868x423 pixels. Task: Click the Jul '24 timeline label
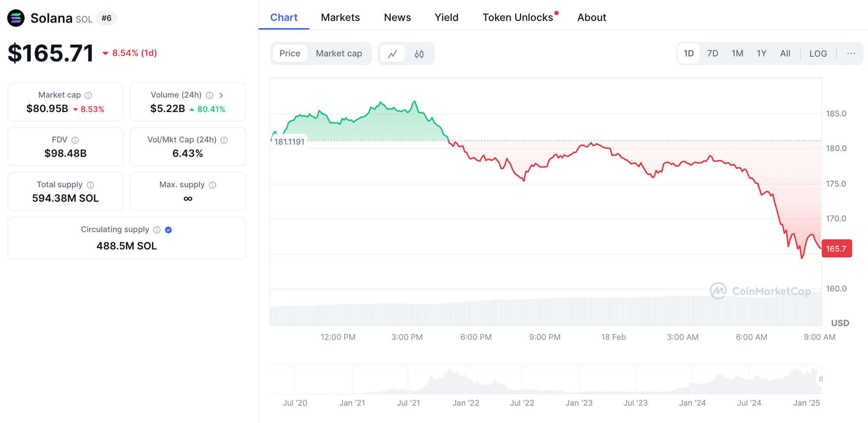click(749, 403)
